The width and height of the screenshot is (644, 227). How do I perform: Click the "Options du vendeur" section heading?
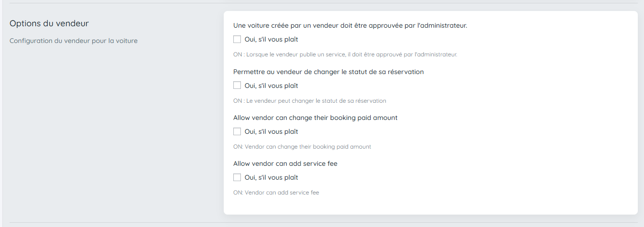(49, 23)
